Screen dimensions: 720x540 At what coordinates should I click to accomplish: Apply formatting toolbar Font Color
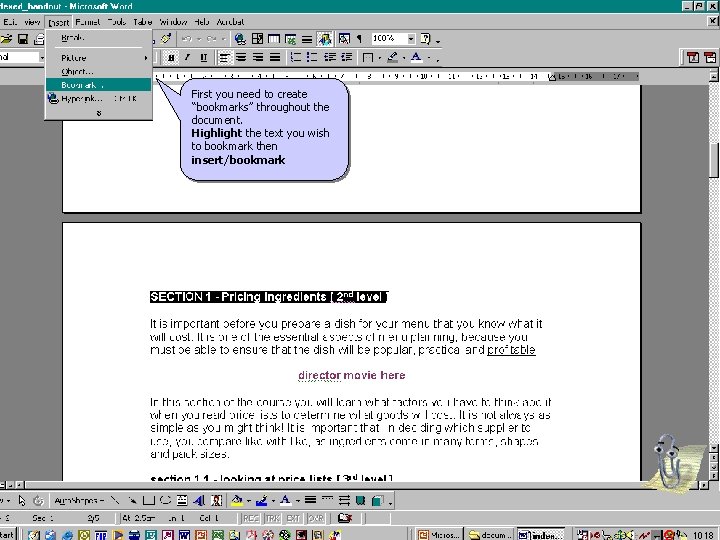416,57
